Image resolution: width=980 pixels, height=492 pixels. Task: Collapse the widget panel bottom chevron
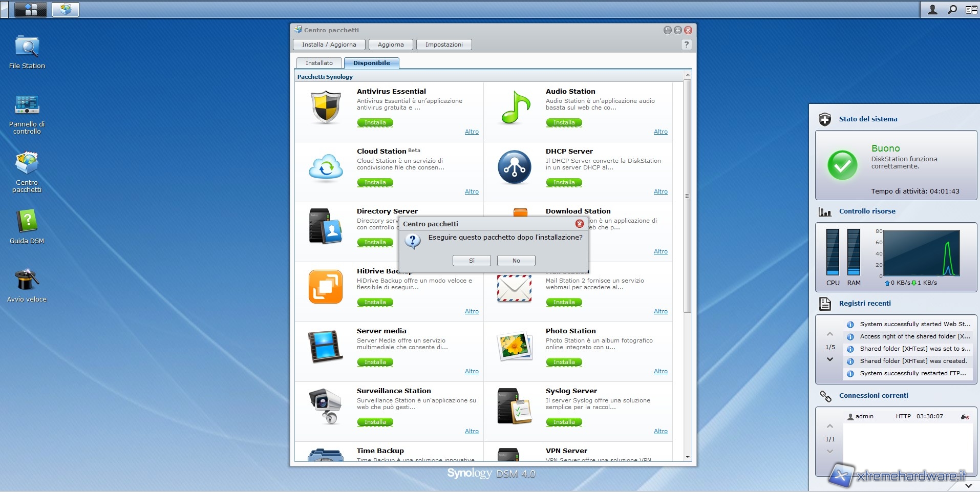pyautogui.click(x=968, y=485)
